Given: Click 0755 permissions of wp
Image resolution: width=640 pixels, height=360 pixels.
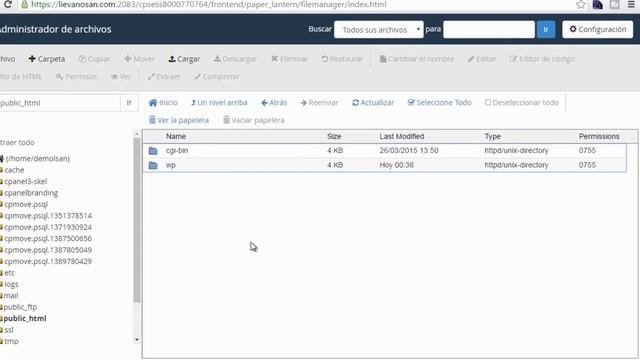Looking at the screenshot, I should point(587,165).
